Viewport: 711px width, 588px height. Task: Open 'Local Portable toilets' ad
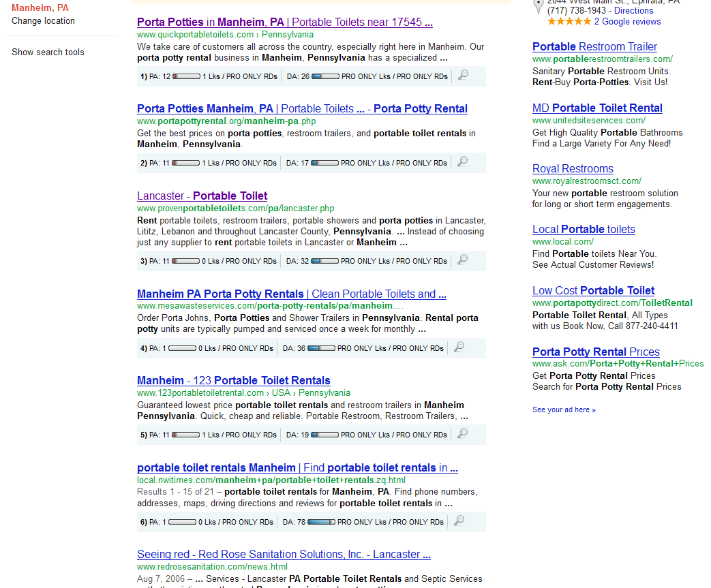584,230
